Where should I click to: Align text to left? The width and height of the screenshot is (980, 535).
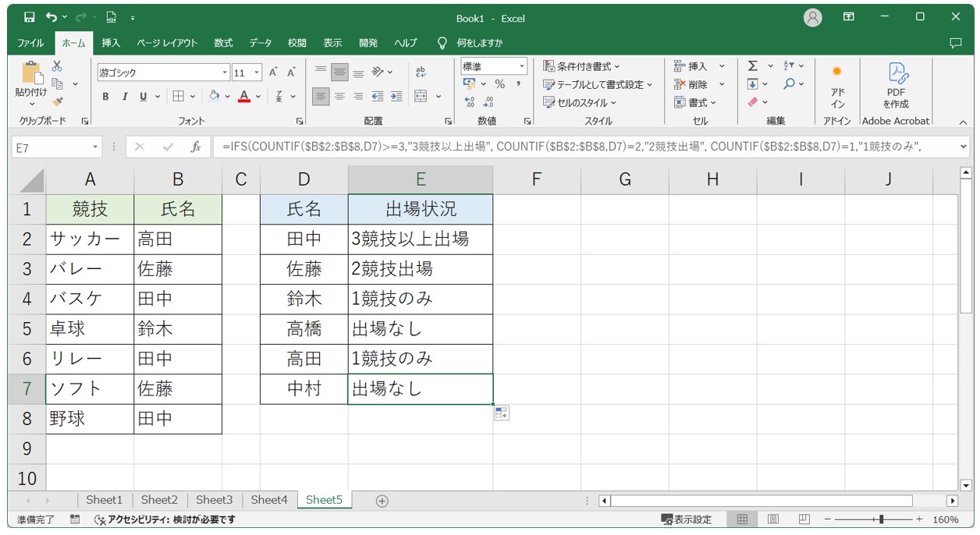[321, 97]
